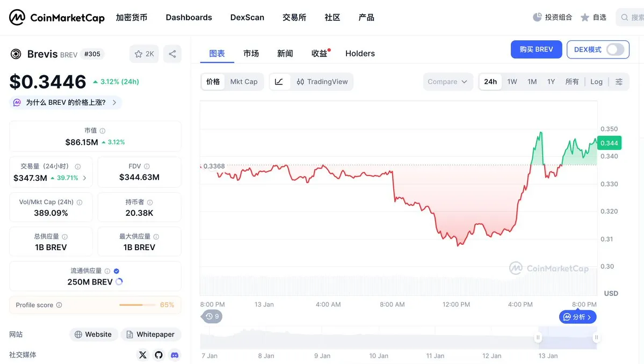Add Brevis to watchlist star
Image resolution: width=644 pixels, height=364 pixels.
(144, 54)
